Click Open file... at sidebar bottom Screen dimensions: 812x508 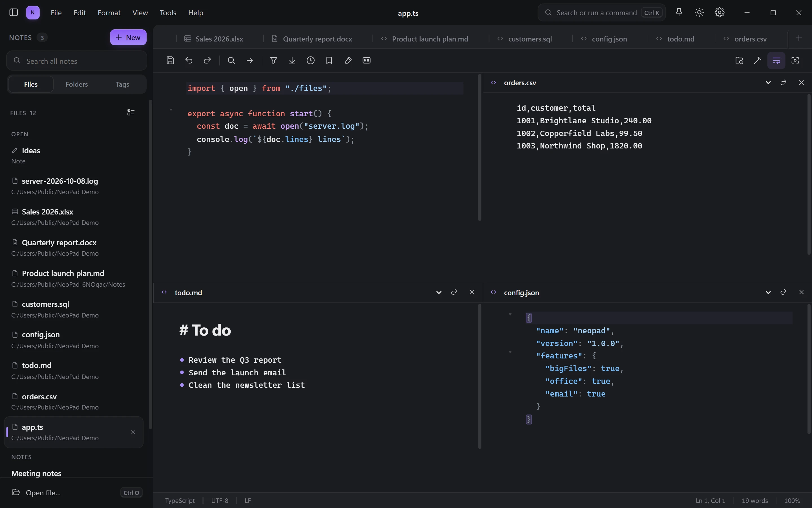point(76,492)
